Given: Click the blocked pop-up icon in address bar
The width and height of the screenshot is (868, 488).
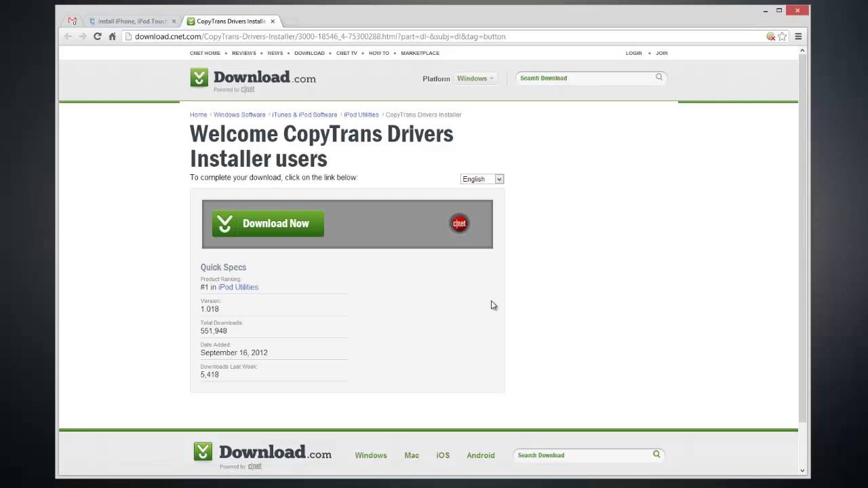Looking at the screenshot, I should click(x=770, y=37).
